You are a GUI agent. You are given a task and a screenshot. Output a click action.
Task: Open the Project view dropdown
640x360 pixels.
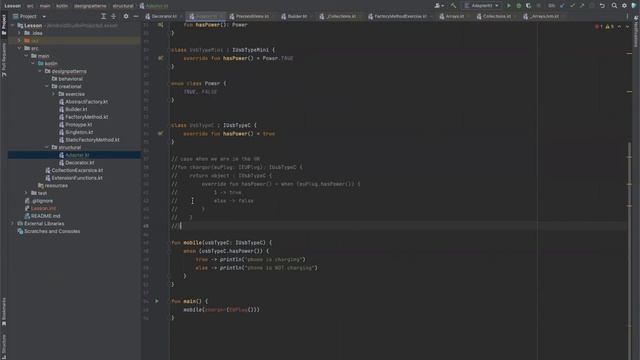(29, 16)
